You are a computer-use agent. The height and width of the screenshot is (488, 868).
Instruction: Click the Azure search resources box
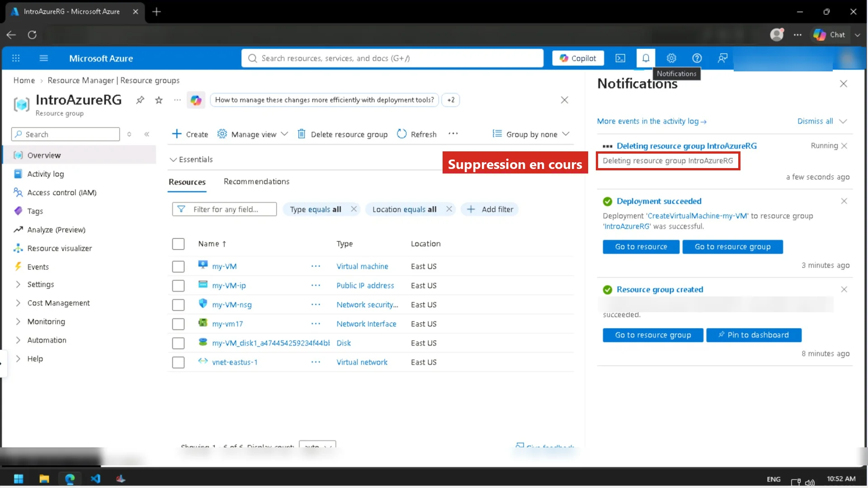[392, 58]
